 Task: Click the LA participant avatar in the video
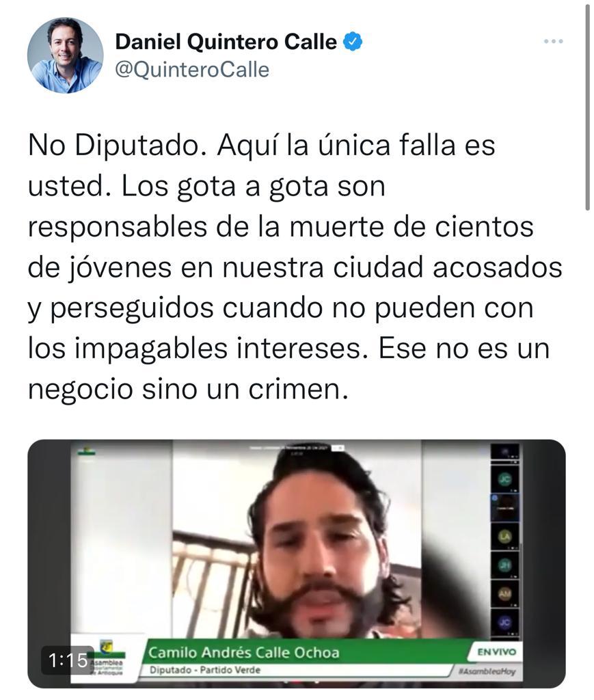pos(504,537)
